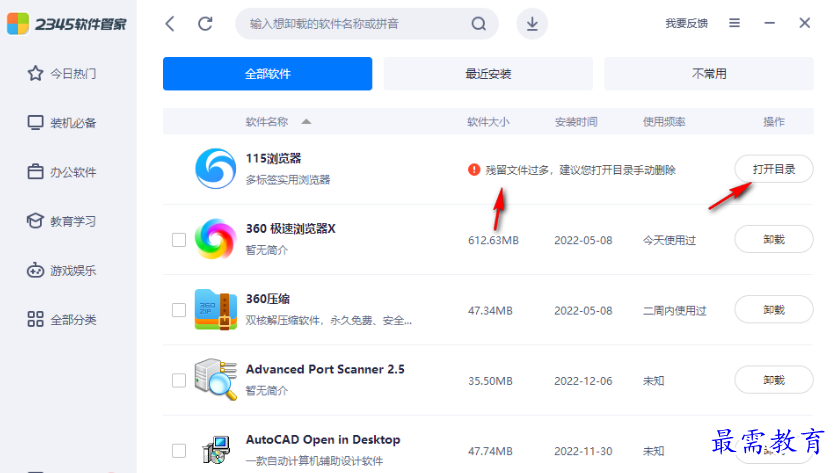Click the 2345软件管家 logo
Image resolution: width=833 pixels, height=473 pixels.
(x=67, y=23)
